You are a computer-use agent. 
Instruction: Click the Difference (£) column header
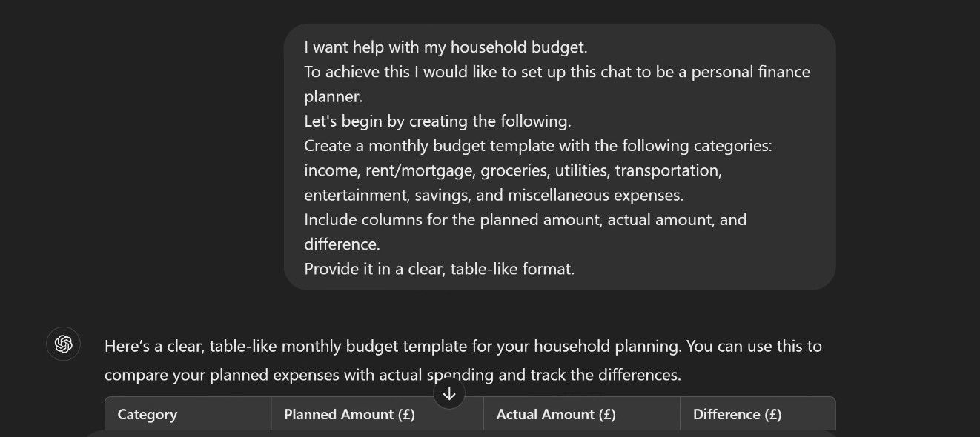tap(737, 415)
